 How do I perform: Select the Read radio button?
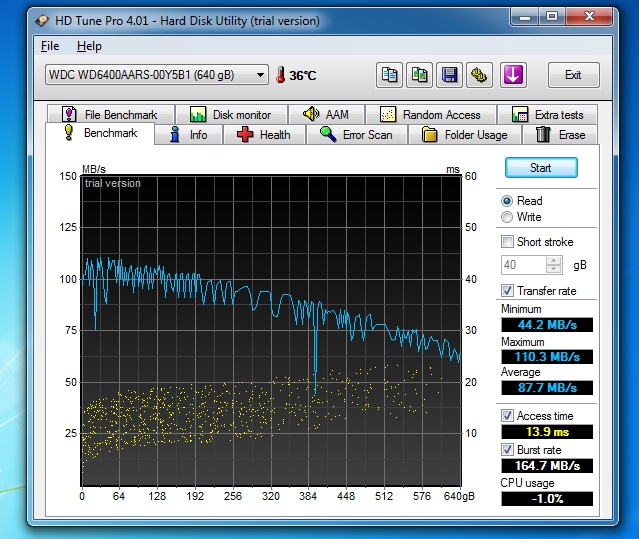coord(507,201)
